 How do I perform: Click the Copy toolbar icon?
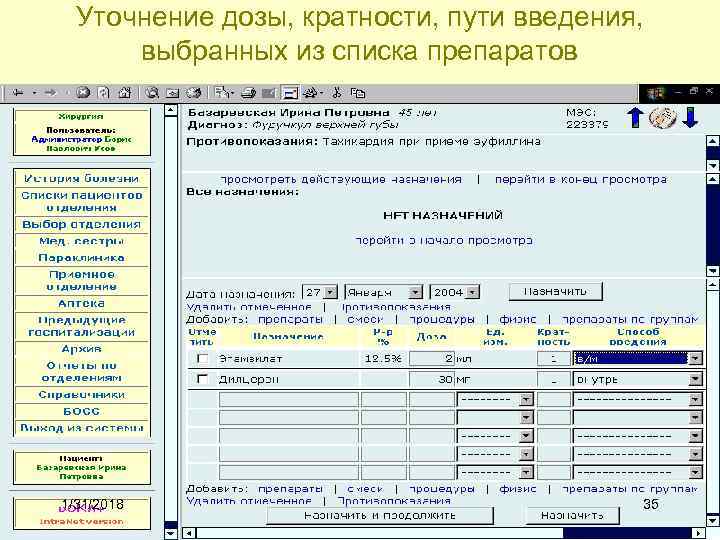pyautogui.click(x=358, y=93)
